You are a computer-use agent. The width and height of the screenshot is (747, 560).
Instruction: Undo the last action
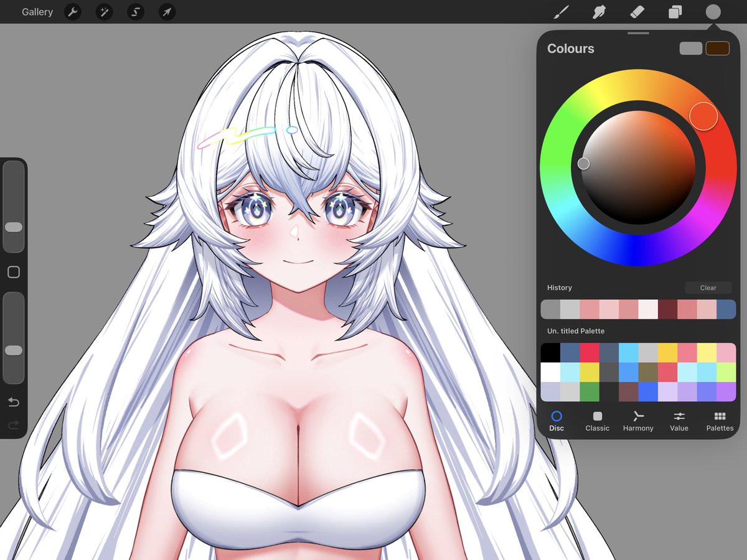pos(14,402)
